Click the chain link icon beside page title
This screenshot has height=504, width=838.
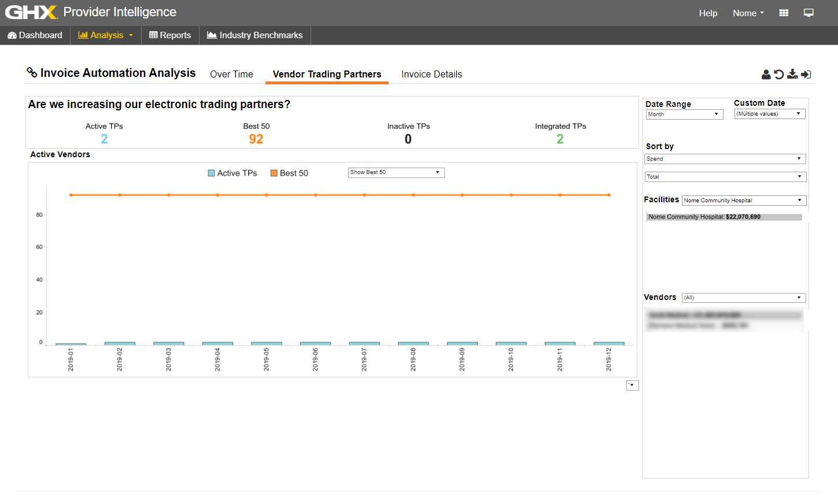32,72
